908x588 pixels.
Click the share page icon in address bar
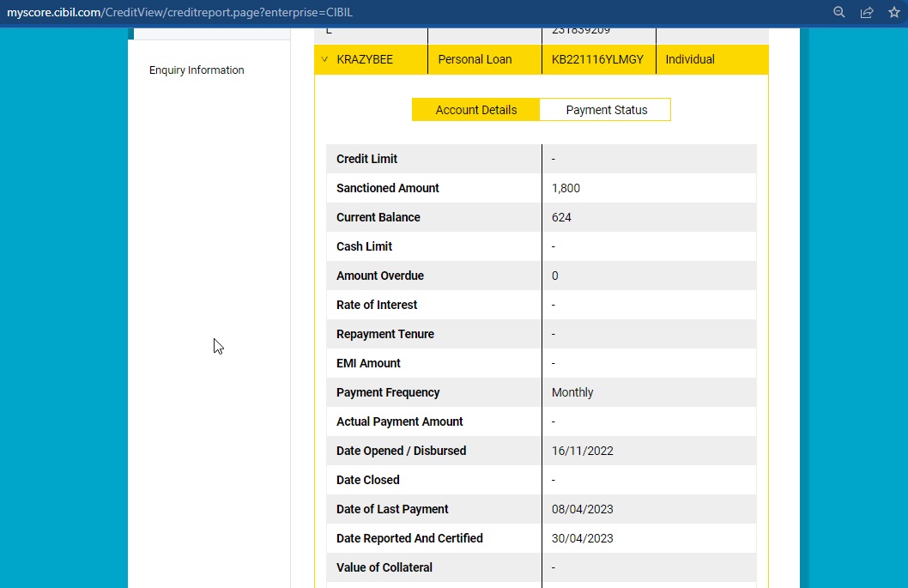pyautogui.click(x=867, y=13)
